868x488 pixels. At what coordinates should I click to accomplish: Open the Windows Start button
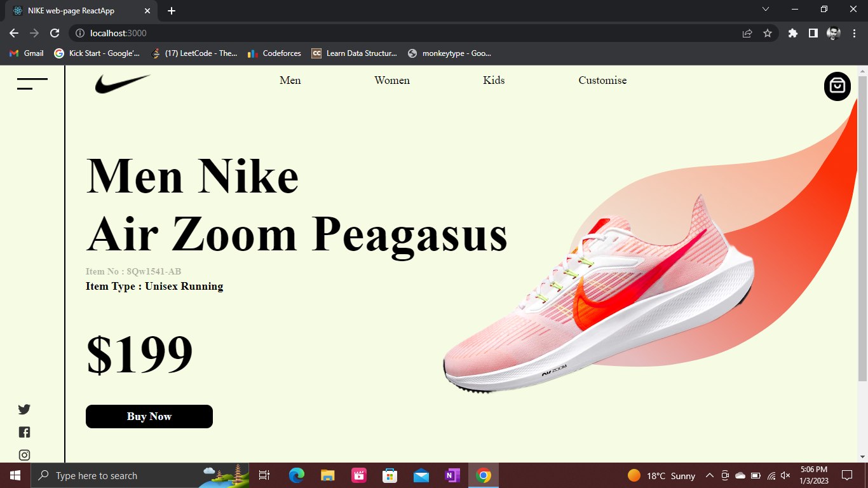tap(13, 475)
